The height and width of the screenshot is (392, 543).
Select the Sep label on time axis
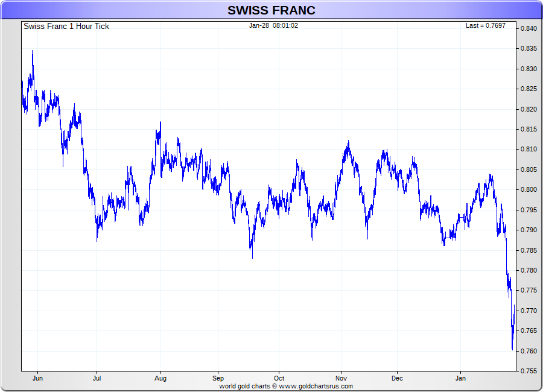click(x=218, y=379)
